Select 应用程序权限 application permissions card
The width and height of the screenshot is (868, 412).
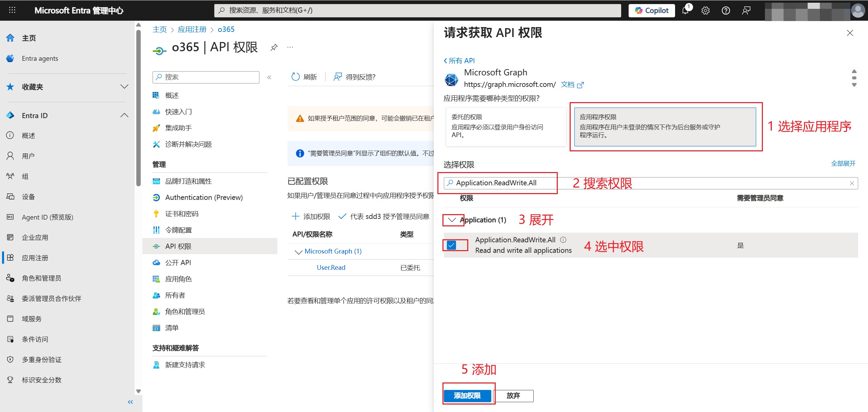(x=665, y=127)
